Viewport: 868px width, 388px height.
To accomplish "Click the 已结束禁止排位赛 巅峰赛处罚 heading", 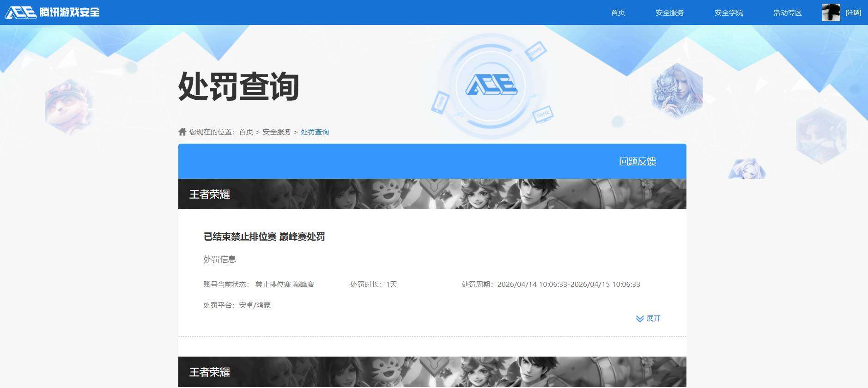I will [264, 236].
